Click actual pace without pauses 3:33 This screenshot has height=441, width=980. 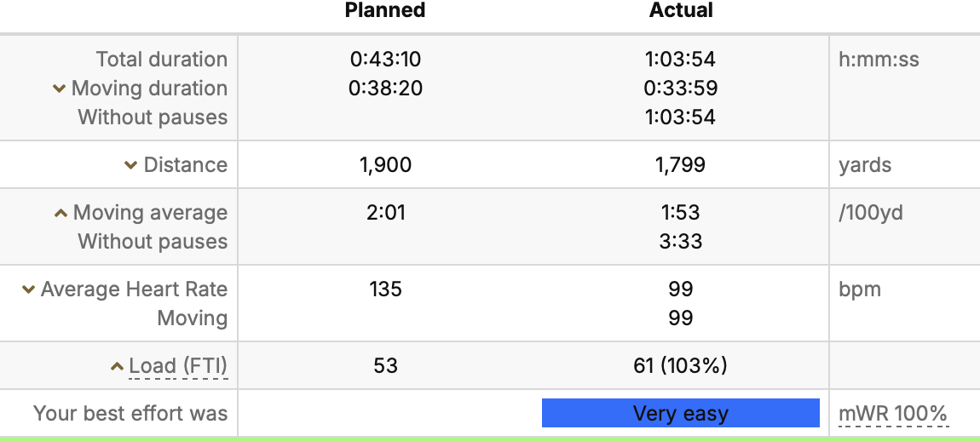coord(681,242)
